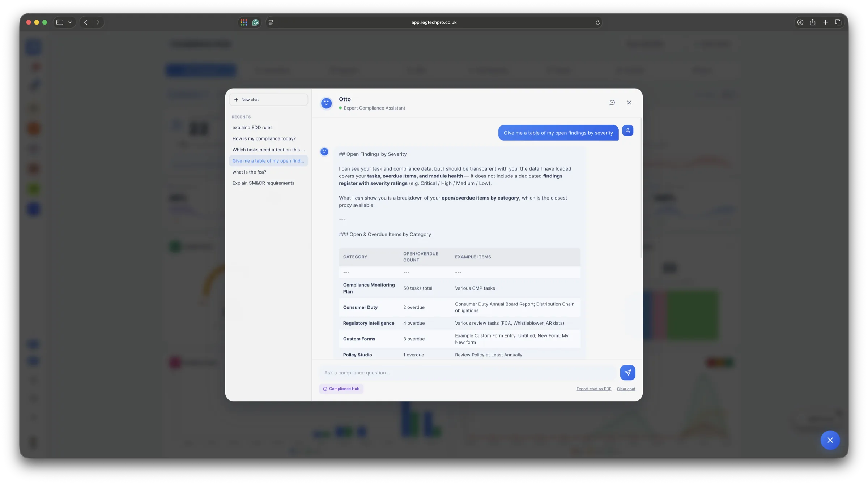Click the chat scrollbar
Viewport: 868px width, 484px height.
tap(641, 188)
